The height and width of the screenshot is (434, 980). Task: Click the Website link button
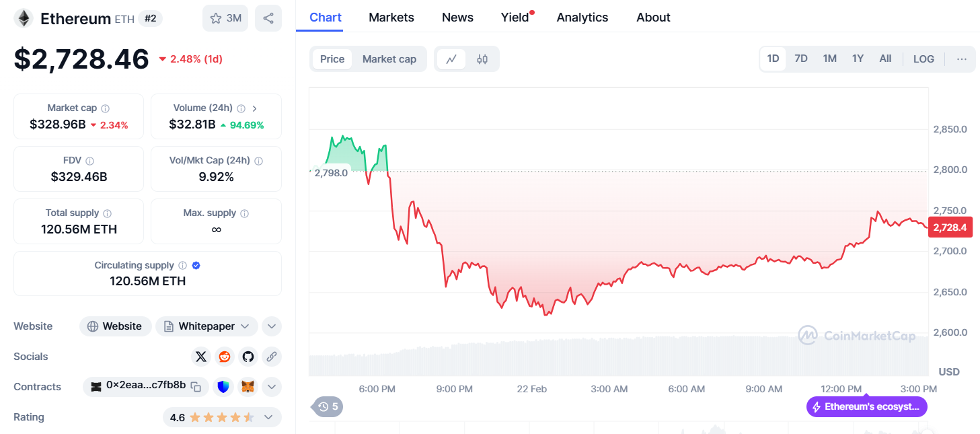[115, 326]
